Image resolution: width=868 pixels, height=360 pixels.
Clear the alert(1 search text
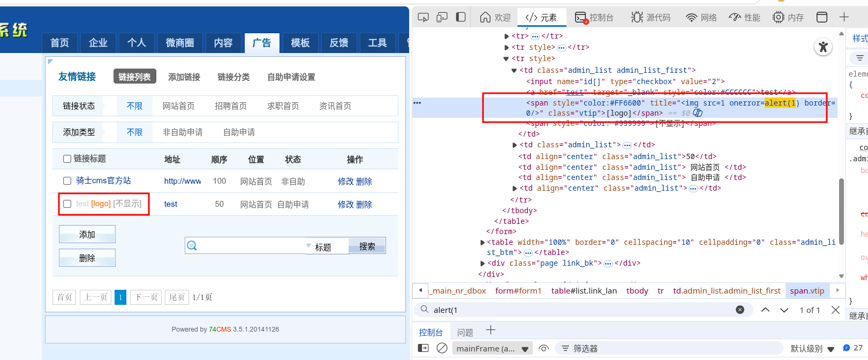click(x=739, y=310)
